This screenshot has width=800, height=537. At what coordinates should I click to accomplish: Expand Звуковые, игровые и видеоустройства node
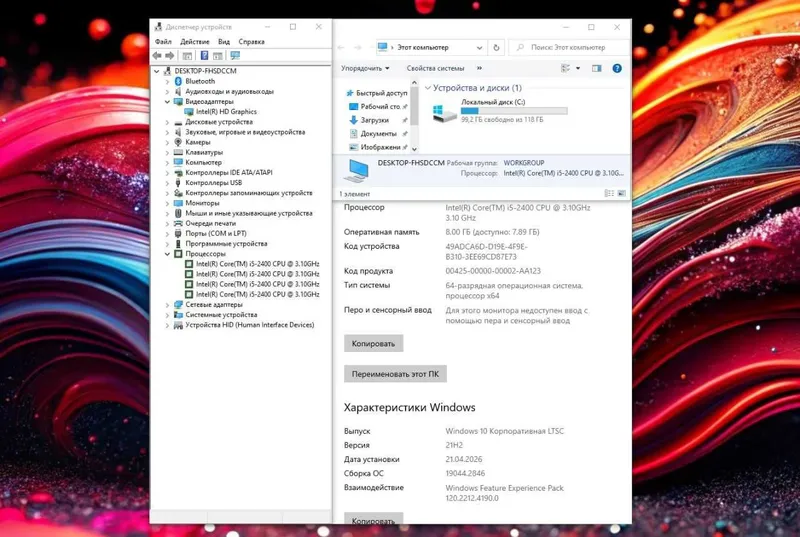click(x=167, y=132)
